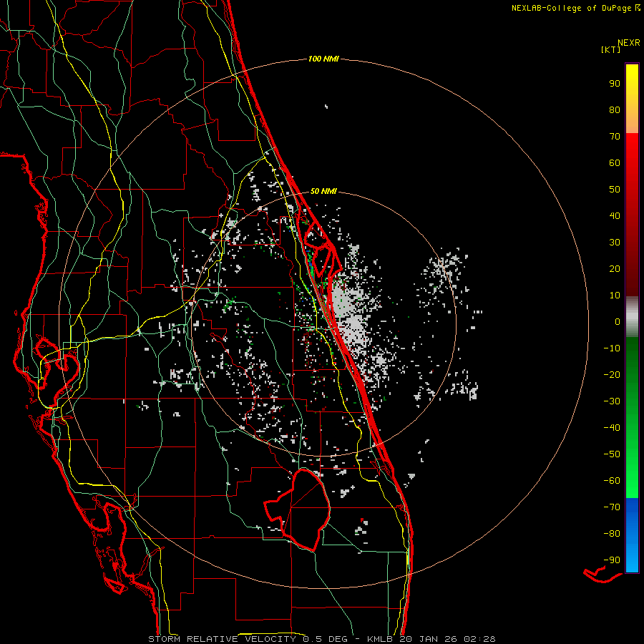Click the positive 90 knot scale label
Image resolution: width=644 pixels, height=644 pixels.
[x=615, y=84]
